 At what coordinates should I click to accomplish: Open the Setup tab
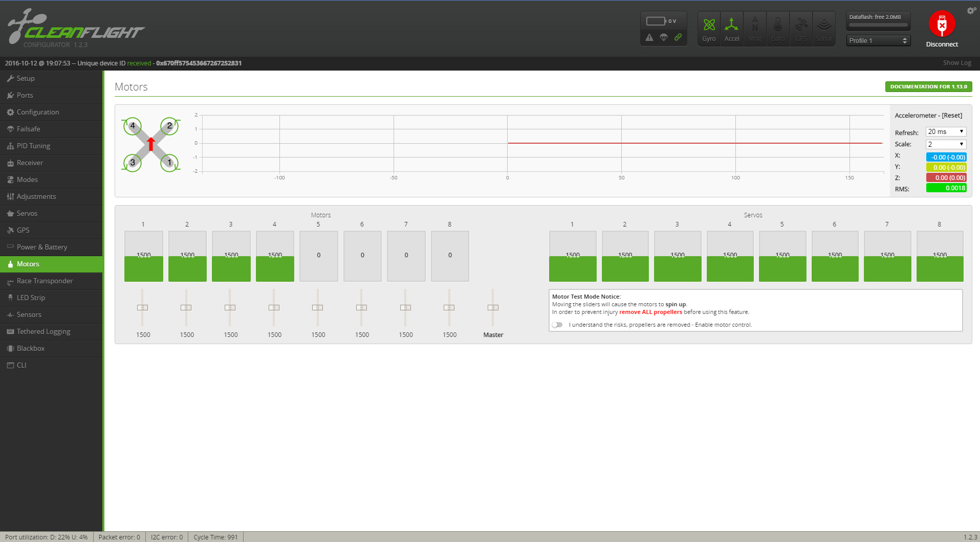tap(51, 78)
